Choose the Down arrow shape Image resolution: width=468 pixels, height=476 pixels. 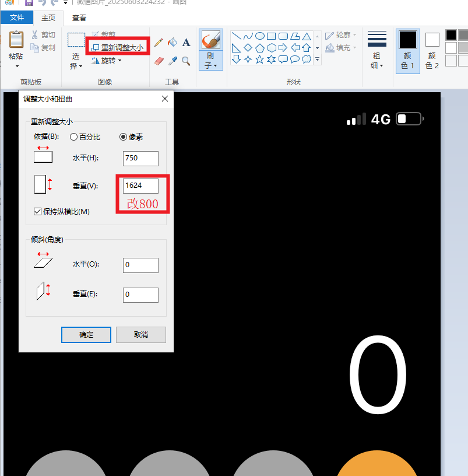click(x=236, y=59)
